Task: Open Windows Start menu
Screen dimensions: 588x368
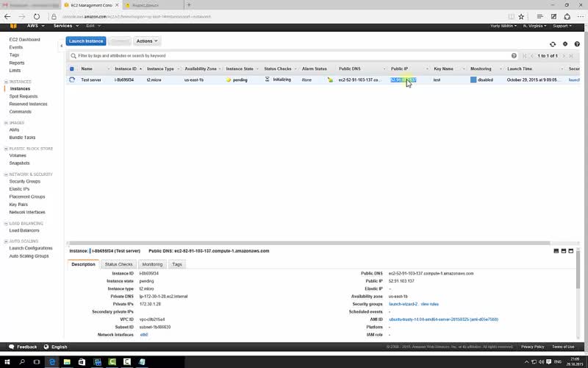Action: [x=7, y=362]
